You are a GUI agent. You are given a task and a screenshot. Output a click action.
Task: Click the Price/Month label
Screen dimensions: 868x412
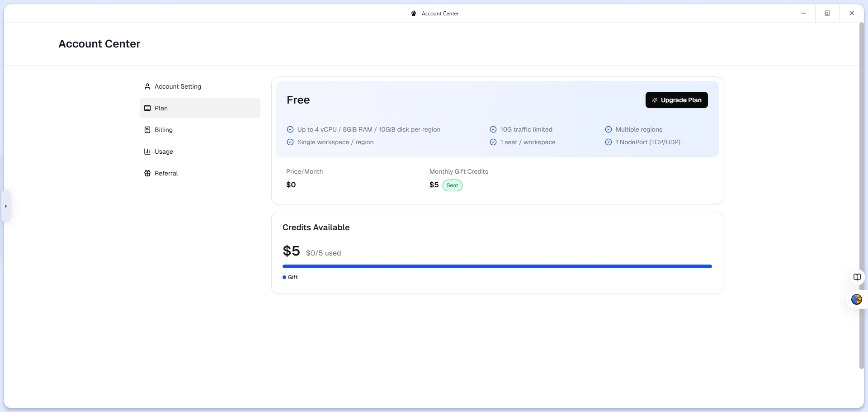click(305, 171)
